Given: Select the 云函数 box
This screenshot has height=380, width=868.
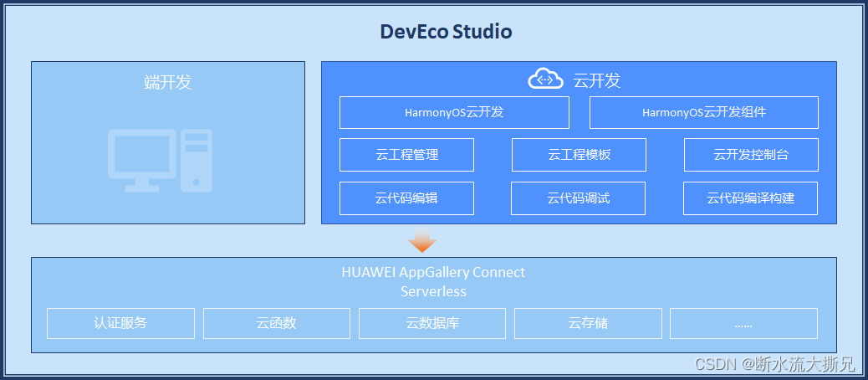Looking at the screenshot, I should pos(277,323).
